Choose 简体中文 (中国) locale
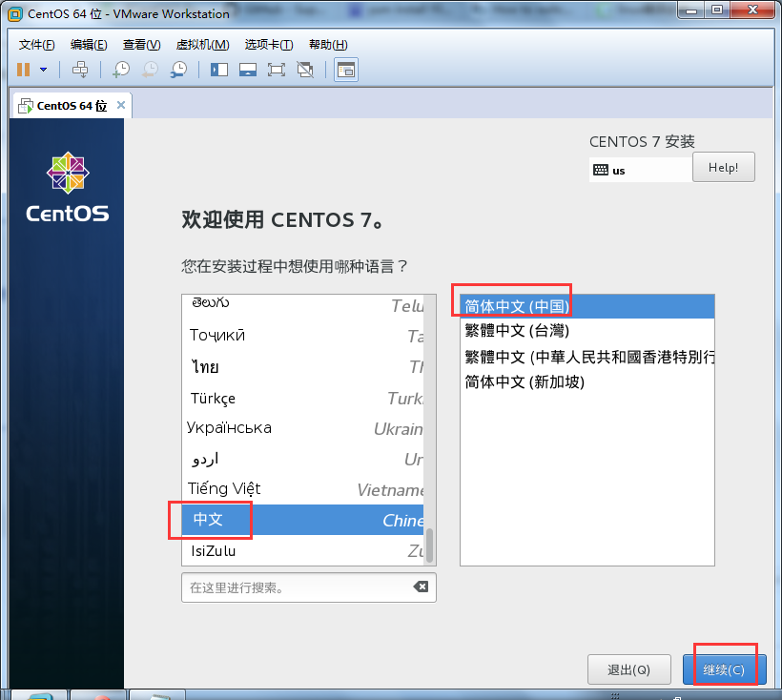The height and width of the screenshot is (700, 782). point(587,306)
